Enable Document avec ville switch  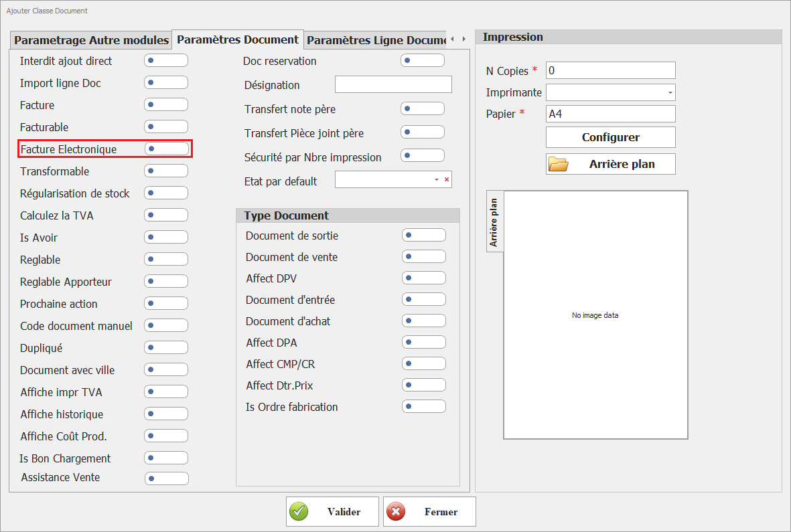click(x=166, y=370)
